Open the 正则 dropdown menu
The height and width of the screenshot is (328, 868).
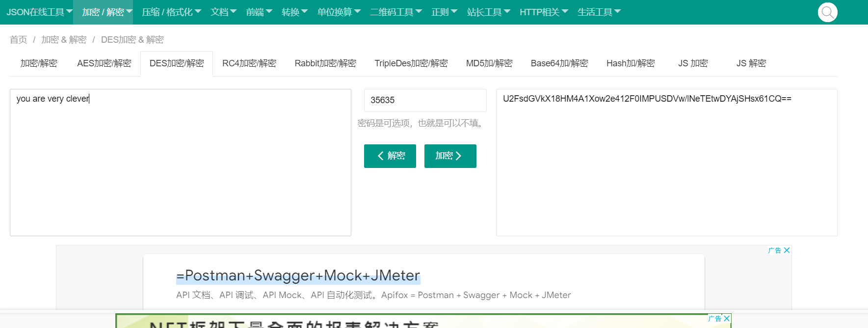[444, 12]
